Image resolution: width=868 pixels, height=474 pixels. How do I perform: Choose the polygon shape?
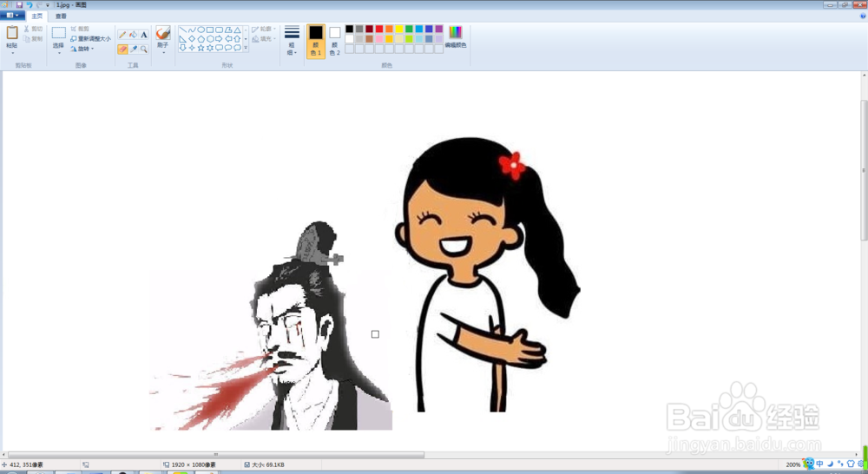[x=228, y=30]
